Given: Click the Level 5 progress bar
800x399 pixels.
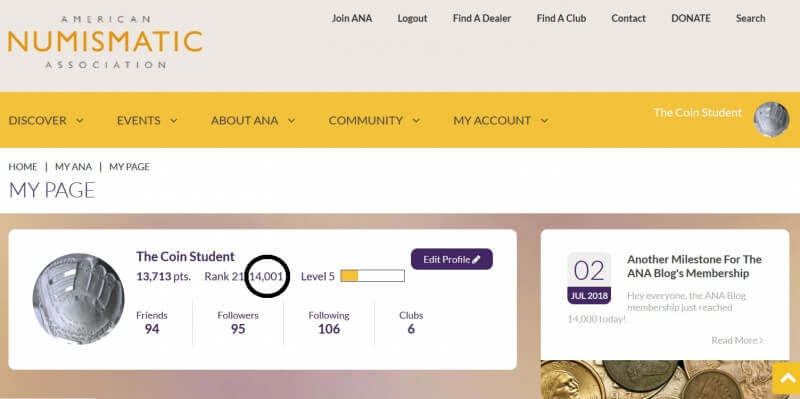Looking at the screenshot, I should [372, 276].
